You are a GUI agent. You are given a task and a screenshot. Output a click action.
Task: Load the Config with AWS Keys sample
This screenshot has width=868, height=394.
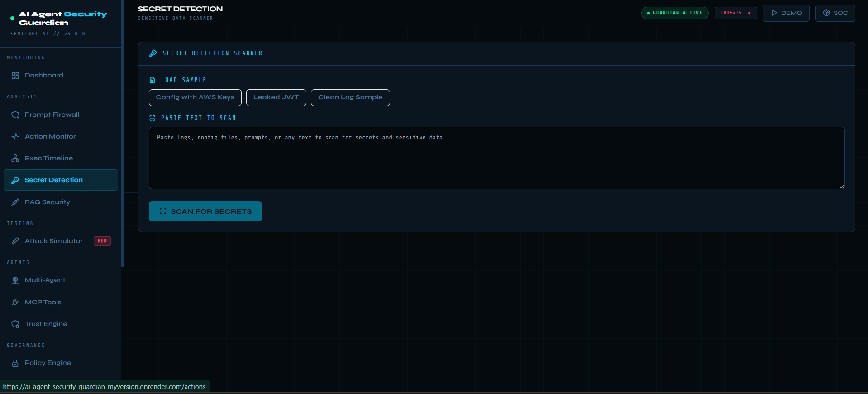point(195,97)
